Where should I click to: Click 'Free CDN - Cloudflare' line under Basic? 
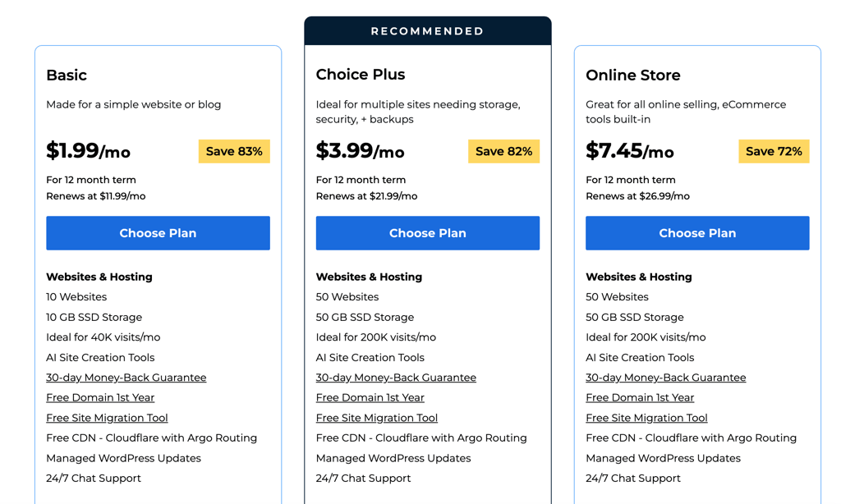click(151, 438)
